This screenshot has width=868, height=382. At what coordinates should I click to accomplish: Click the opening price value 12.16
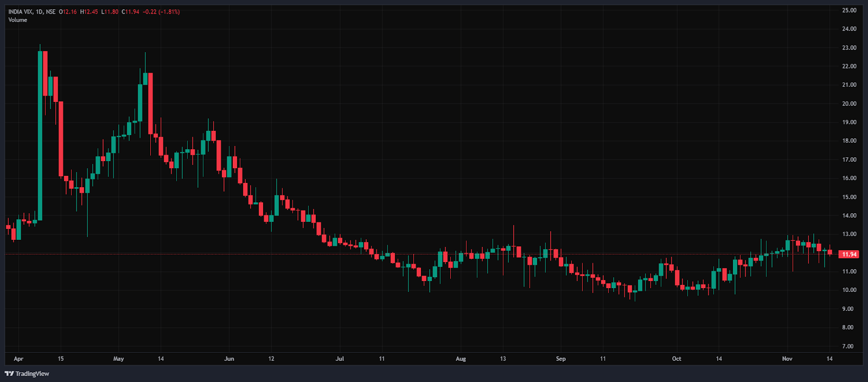coord(69,12)
